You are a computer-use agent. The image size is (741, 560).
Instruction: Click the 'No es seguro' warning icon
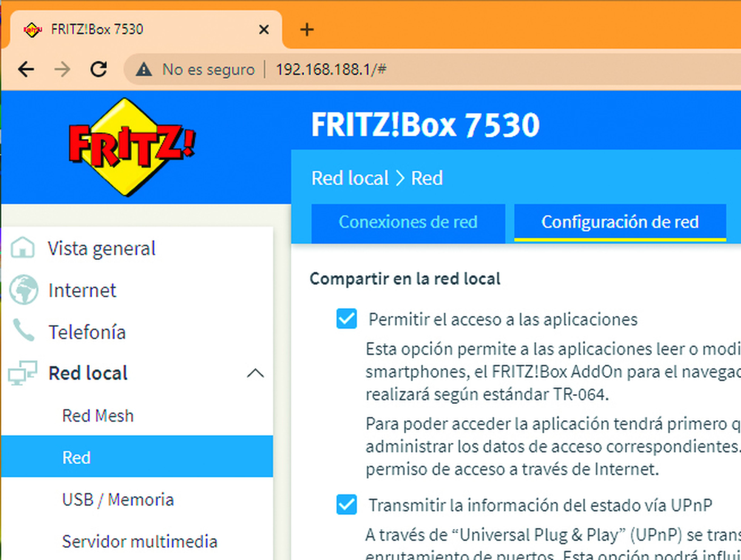coord(144,70)
